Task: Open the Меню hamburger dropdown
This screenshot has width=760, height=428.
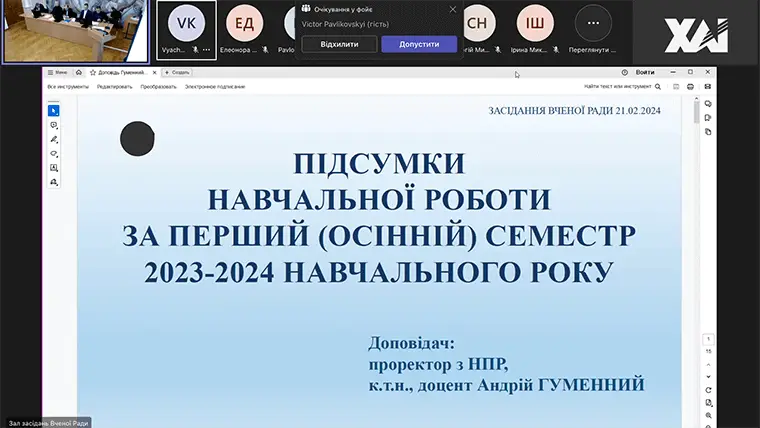Action: click(55, 72)
